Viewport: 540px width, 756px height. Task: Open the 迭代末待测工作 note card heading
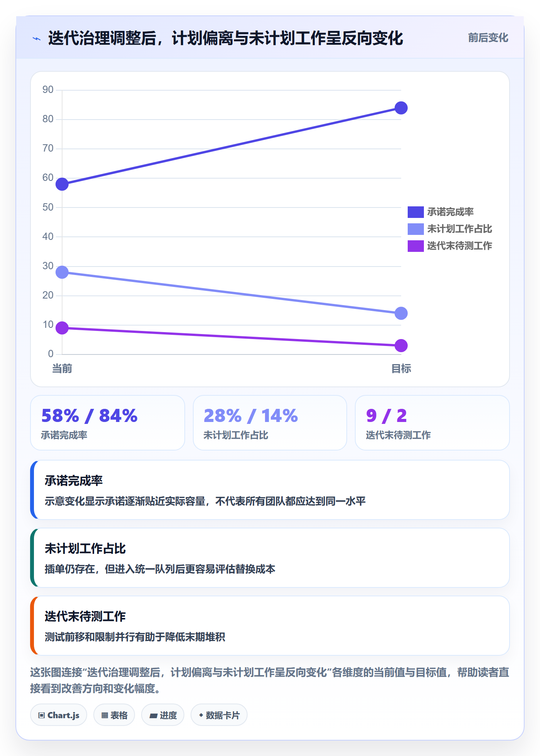(85, 616)
